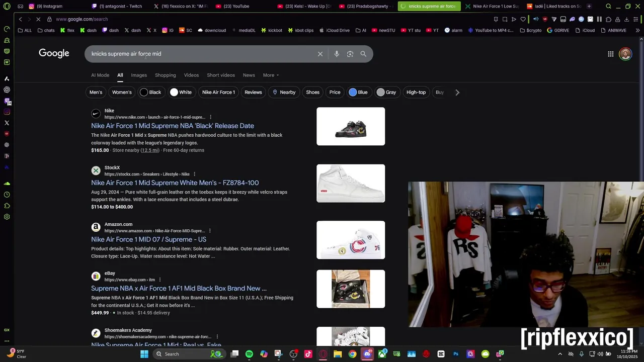Open the sidebar Instagram icon

click(7, 112)
